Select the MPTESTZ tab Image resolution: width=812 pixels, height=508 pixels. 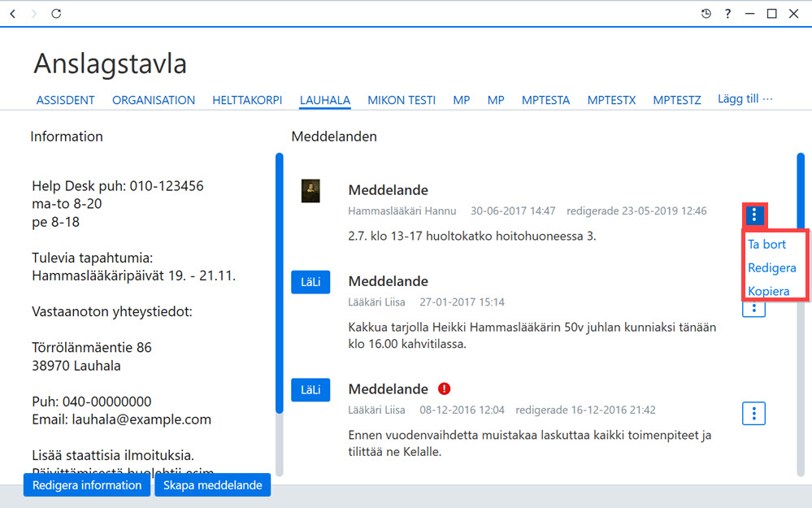coord(677,100)
